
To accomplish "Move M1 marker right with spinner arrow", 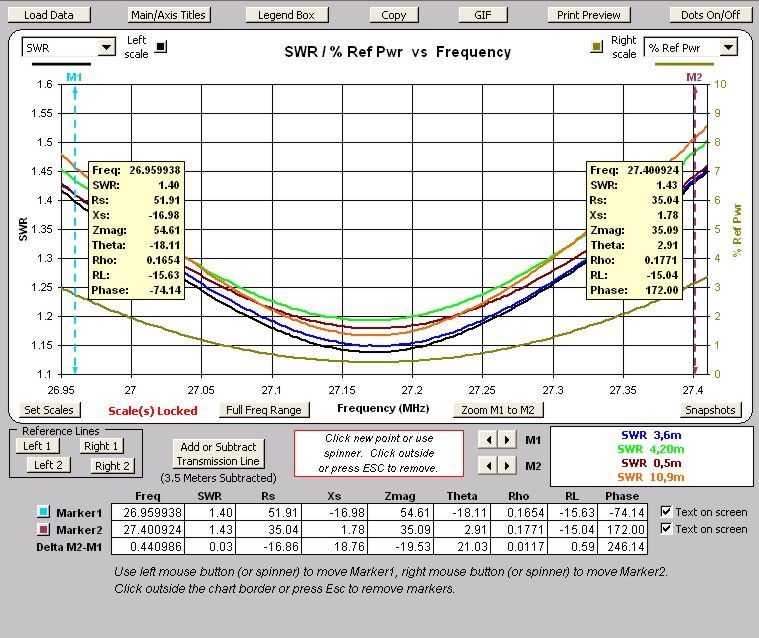I will point(507,440).
